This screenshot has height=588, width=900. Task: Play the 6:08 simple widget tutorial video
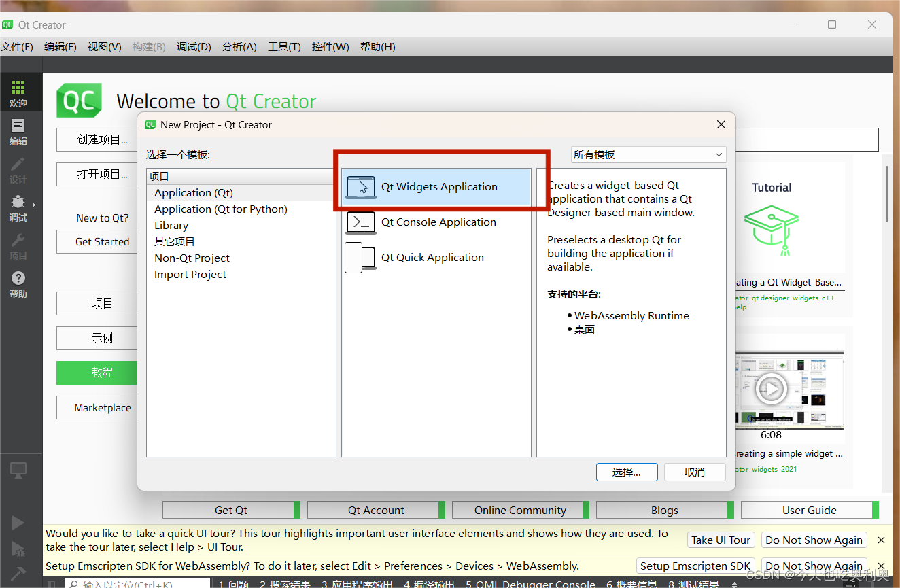pos(771,390)
